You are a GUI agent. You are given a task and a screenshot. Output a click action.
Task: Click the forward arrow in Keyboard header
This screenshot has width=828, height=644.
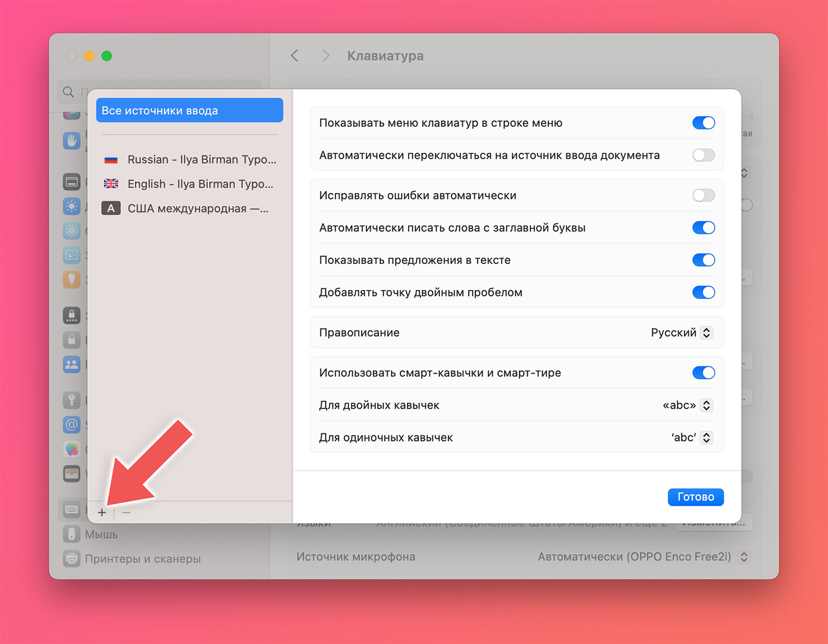pyautogui.click(x=326, y=56)
